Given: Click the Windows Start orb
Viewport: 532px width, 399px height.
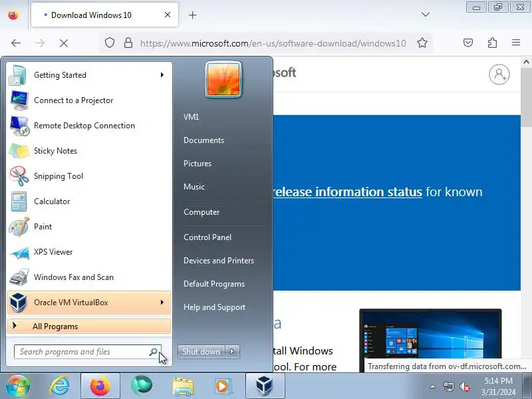Looking at the screenshot, I should (18, 386).
